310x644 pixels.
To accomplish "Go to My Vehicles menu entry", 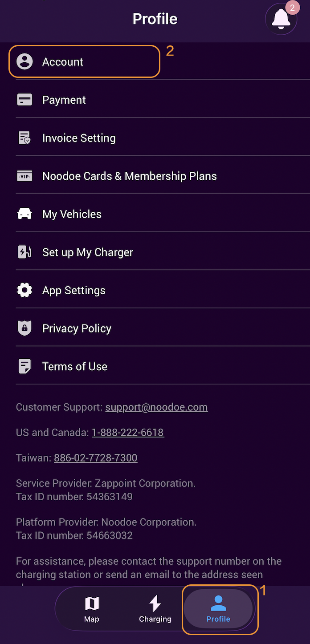I will click(72, 214).
